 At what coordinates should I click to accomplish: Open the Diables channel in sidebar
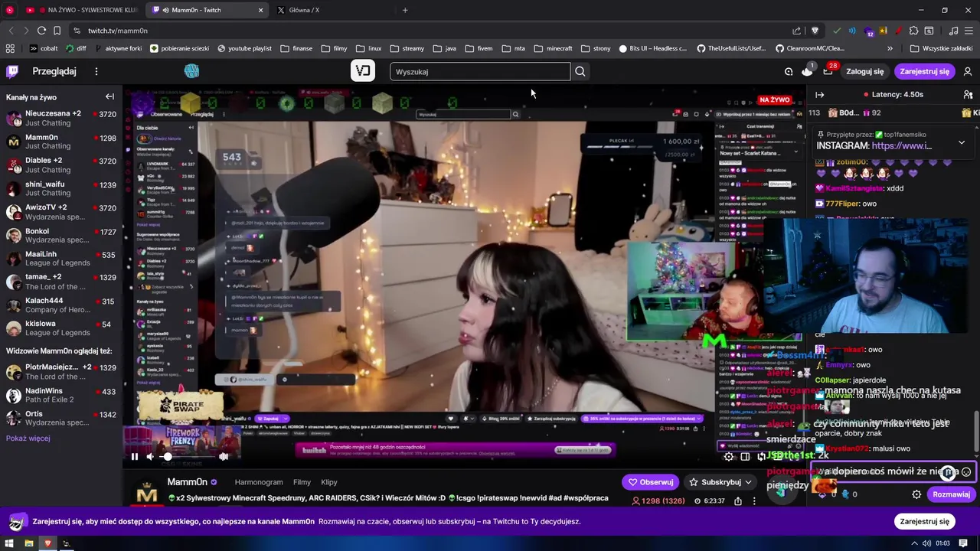click(61, 165)
